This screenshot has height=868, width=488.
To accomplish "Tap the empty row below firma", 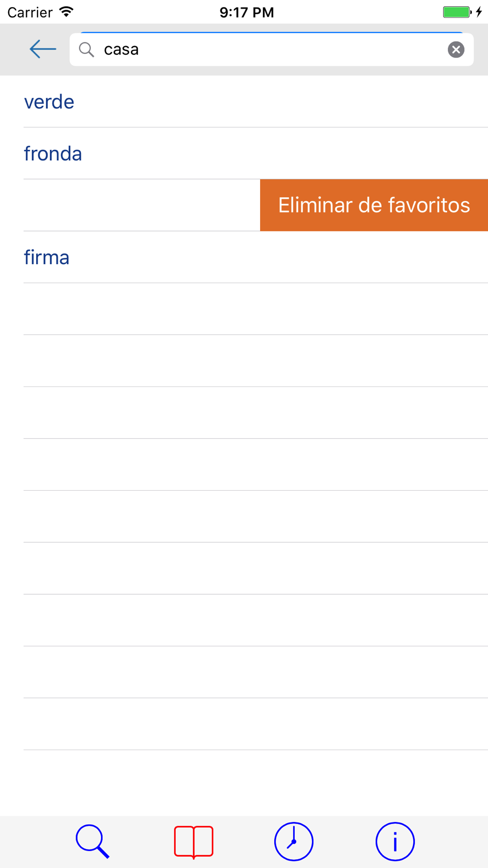I will pyautogui.click(x=256, y=309).
